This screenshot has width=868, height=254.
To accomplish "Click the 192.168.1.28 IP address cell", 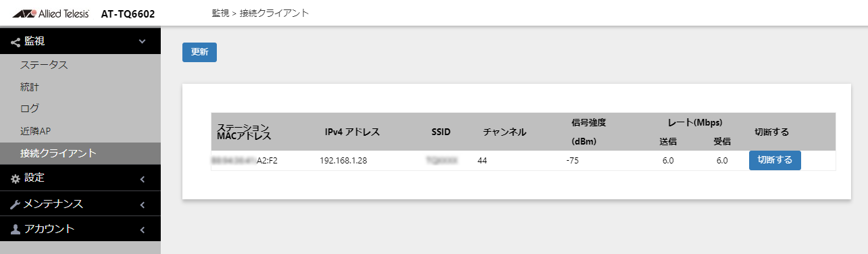I will [343, 161].
